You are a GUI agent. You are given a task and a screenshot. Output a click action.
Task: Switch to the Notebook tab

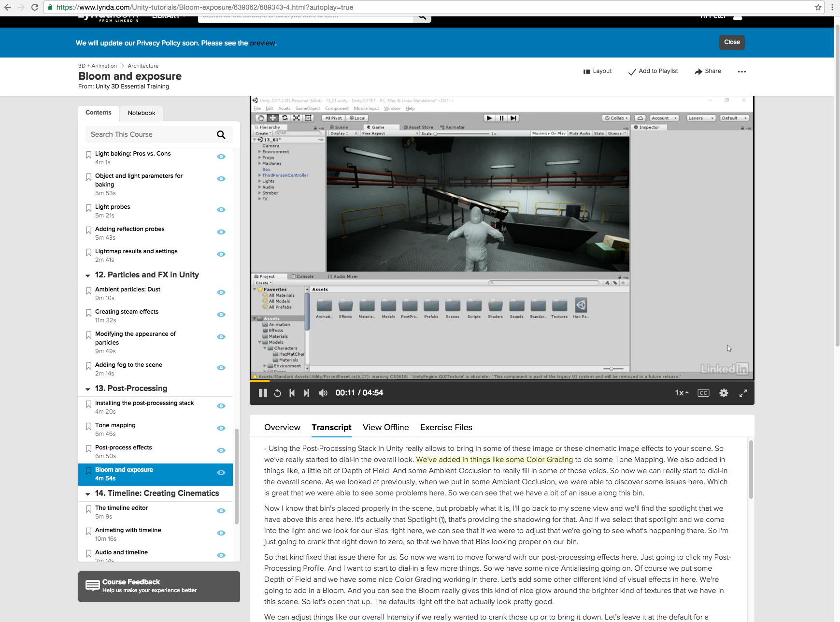(142, 113)
